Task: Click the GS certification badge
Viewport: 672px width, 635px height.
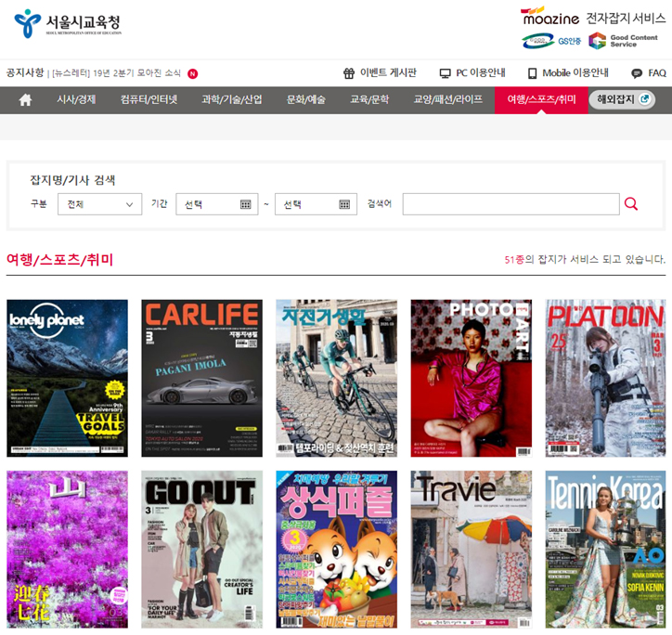Action: pyautogui.click(x=551, y=41)
